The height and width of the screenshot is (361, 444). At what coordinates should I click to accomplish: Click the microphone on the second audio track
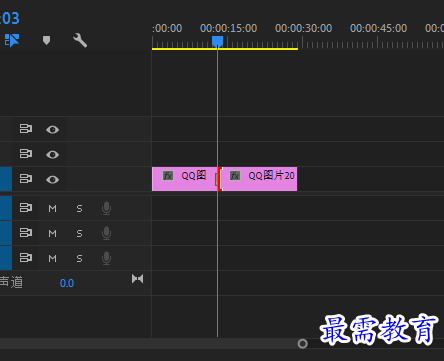[x=106, y=233]
